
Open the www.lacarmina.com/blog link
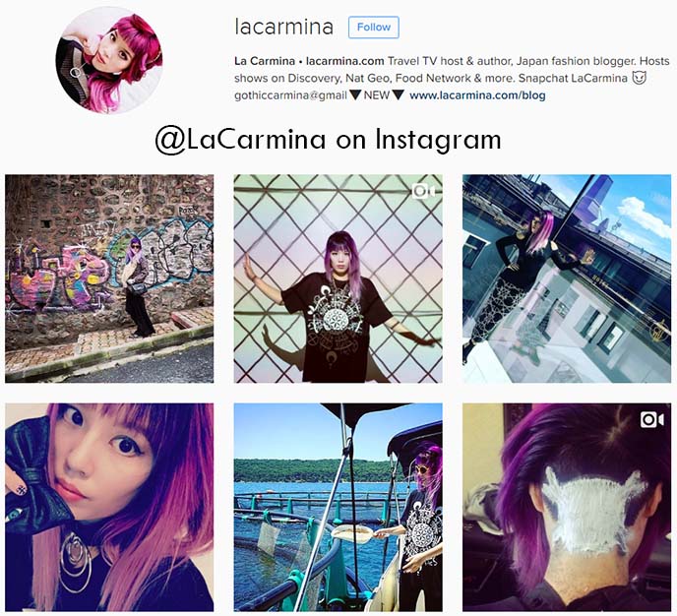pos(477,95)
